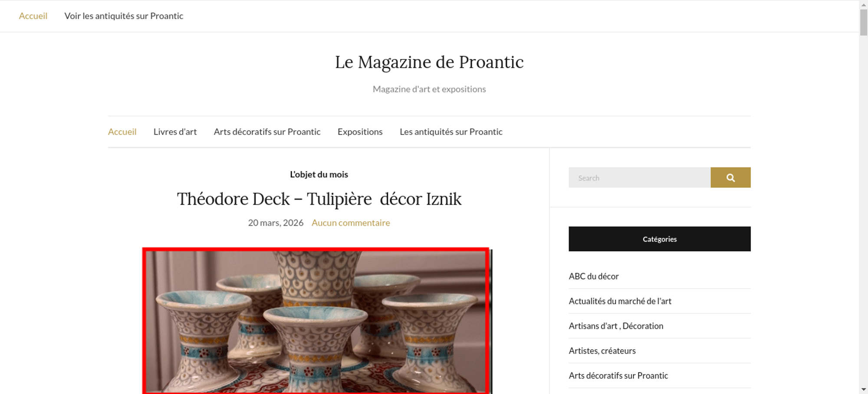Screen dimensions: 868x394
Task: Select Accueil in main navigation
Action: point(122,132)
